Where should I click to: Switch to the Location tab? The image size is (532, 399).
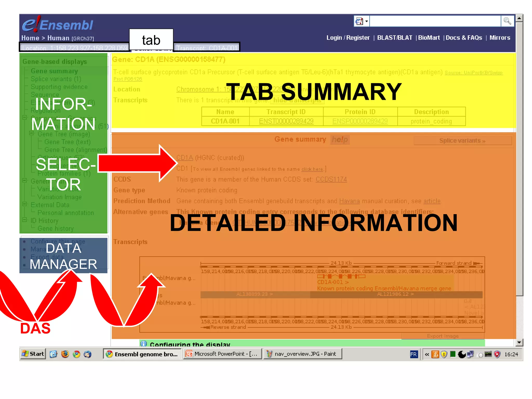[x=75, y=48]
